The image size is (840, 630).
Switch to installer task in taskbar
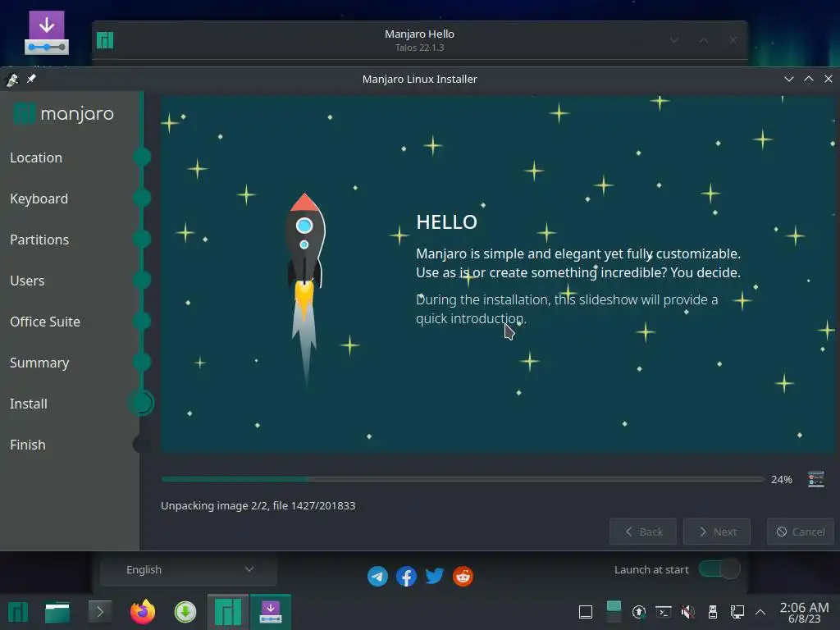pyautogui.click(x=271, y=612)
